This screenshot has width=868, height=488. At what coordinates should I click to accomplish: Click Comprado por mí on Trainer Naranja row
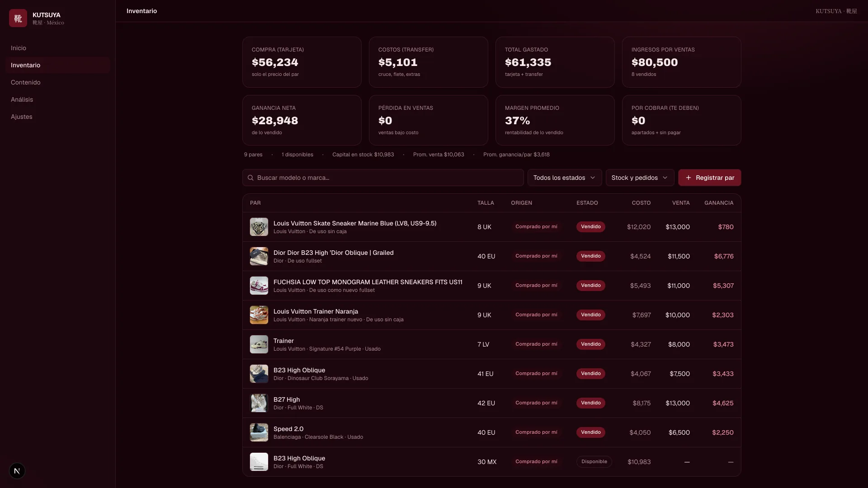536,315
